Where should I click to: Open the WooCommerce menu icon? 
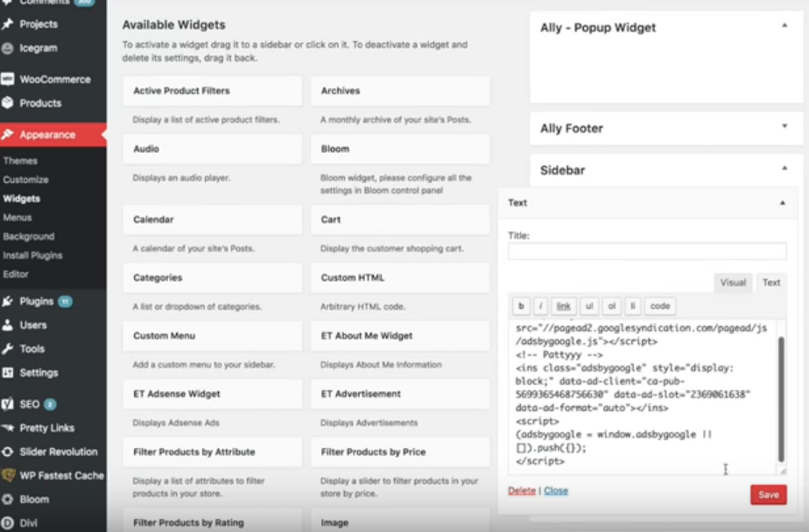pyautogui.click(x=7, y=79)
